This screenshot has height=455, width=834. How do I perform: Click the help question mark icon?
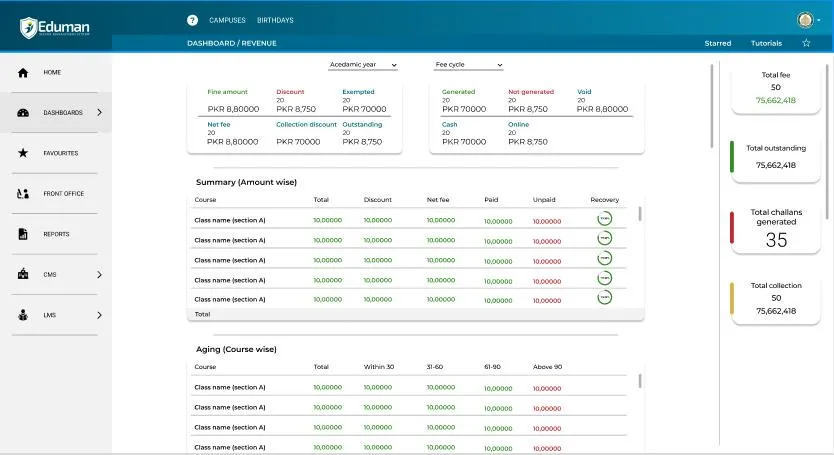[192, 20]
